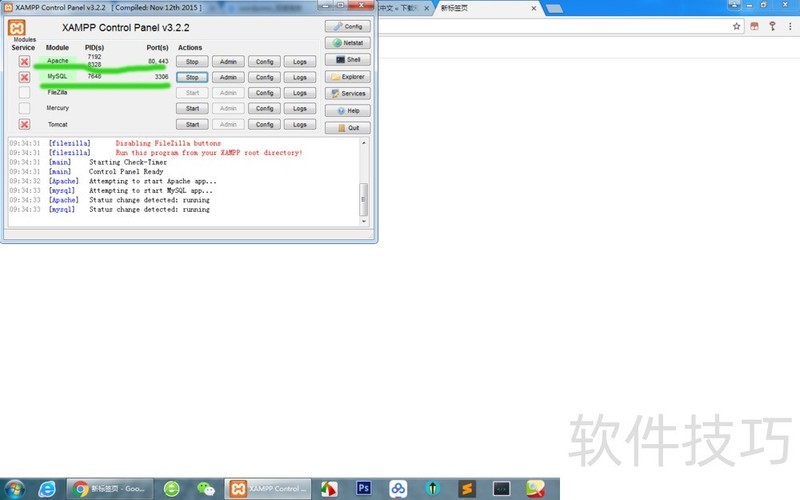Toggle the Mercury service checkbox
Viewport: 800px width, 500px height.
point(24,108)
